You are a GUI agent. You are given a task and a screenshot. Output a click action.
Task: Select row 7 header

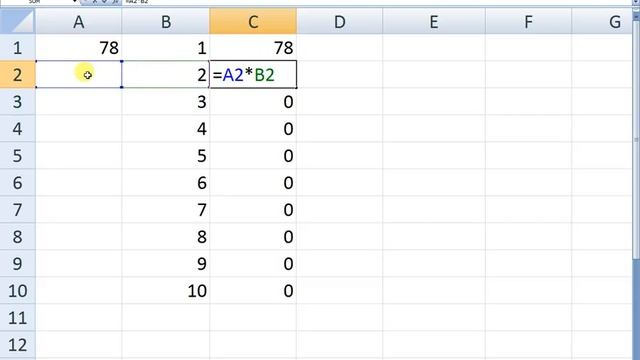click(x=17, y=209)
